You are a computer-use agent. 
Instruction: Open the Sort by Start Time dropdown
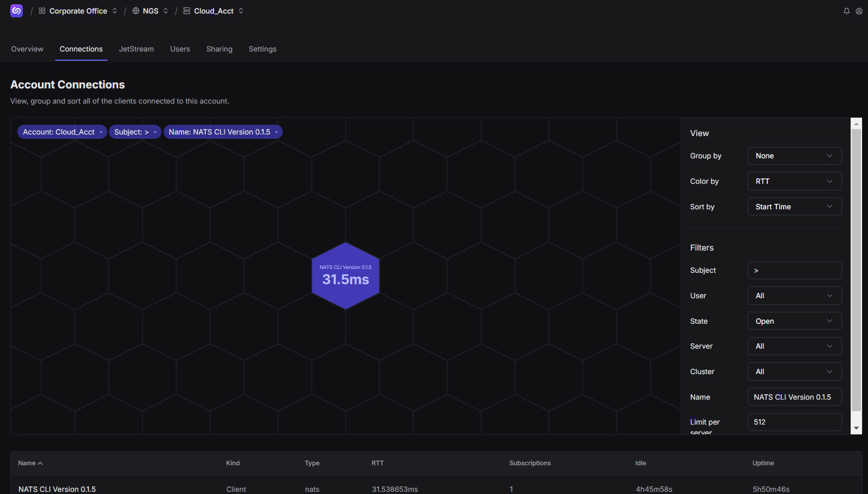pos(794,207)
